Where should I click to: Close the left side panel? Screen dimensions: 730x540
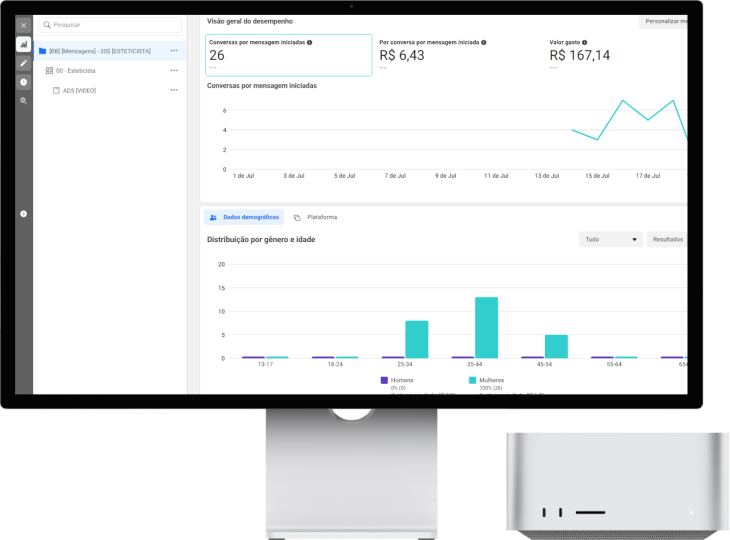(x=23, y=25)
